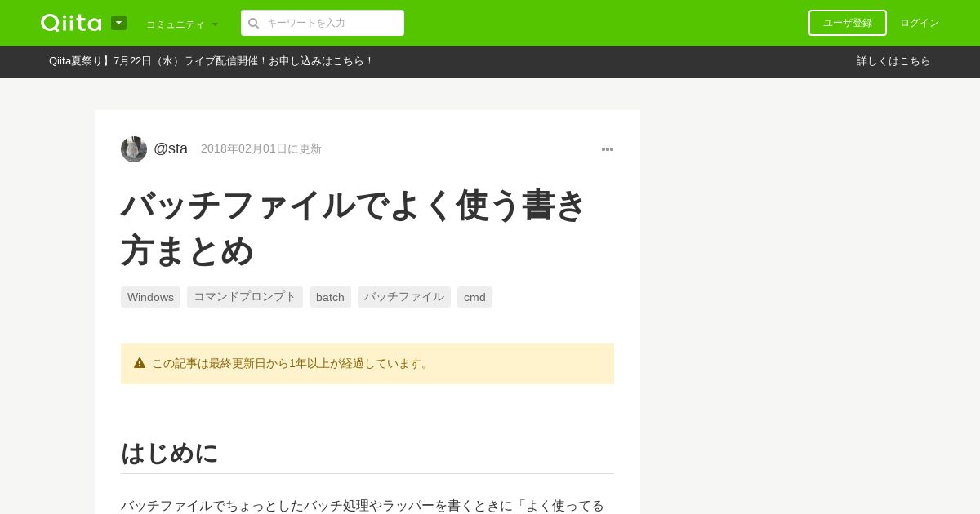Select the Windows tag
Screen dimensions: 980x514
point(150,297)
